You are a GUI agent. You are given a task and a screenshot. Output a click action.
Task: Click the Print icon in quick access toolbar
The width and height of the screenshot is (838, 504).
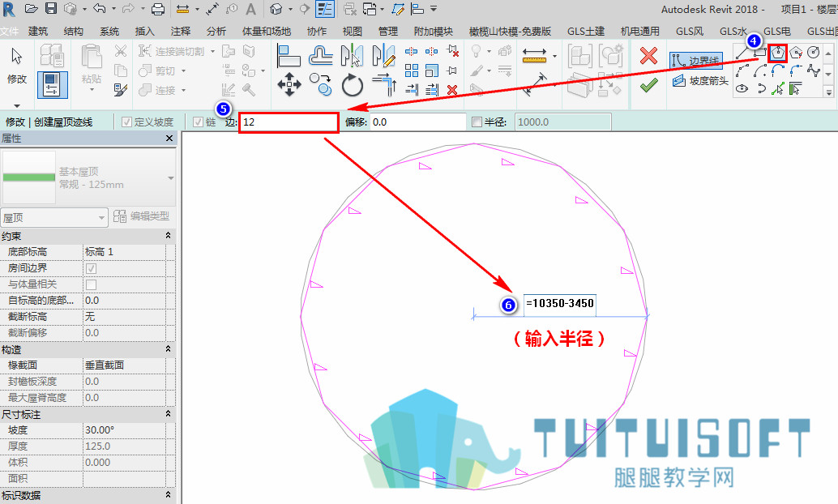click(x=158, y=9)
